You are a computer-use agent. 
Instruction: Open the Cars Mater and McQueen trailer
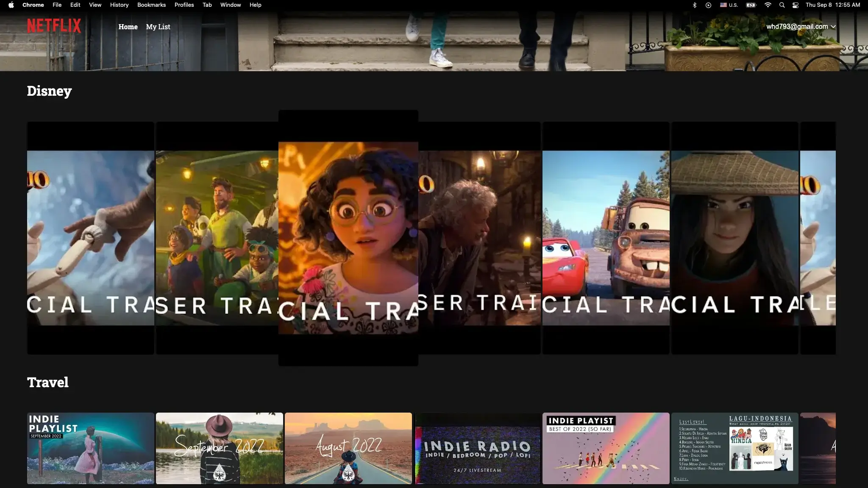(606, 238)
